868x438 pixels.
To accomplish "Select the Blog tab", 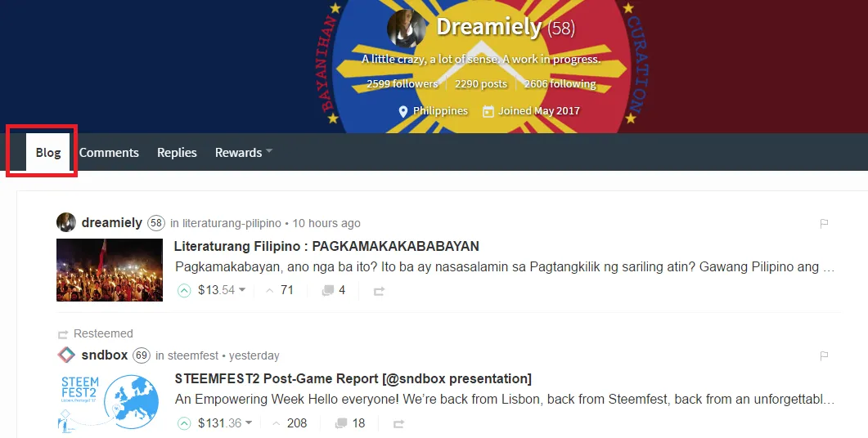I will coord(48,152).
